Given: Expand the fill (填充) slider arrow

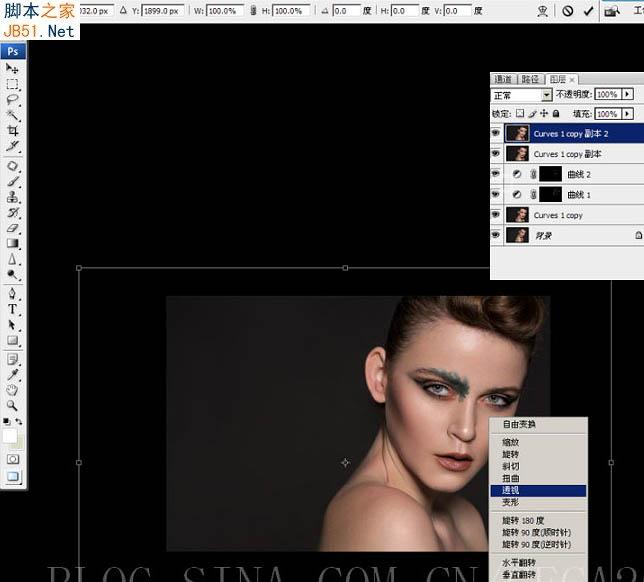Looking at the screenshot, I should (627, 114).
